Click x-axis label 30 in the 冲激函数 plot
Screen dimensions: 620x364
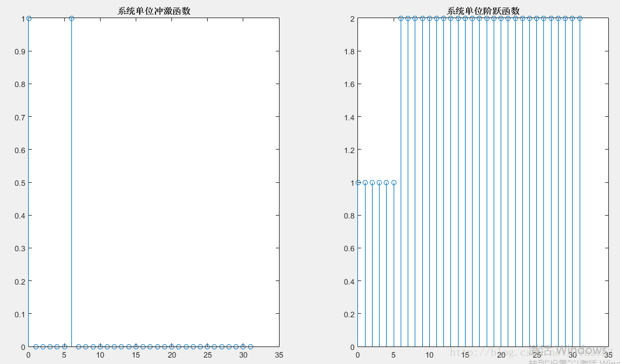point(243,355)
